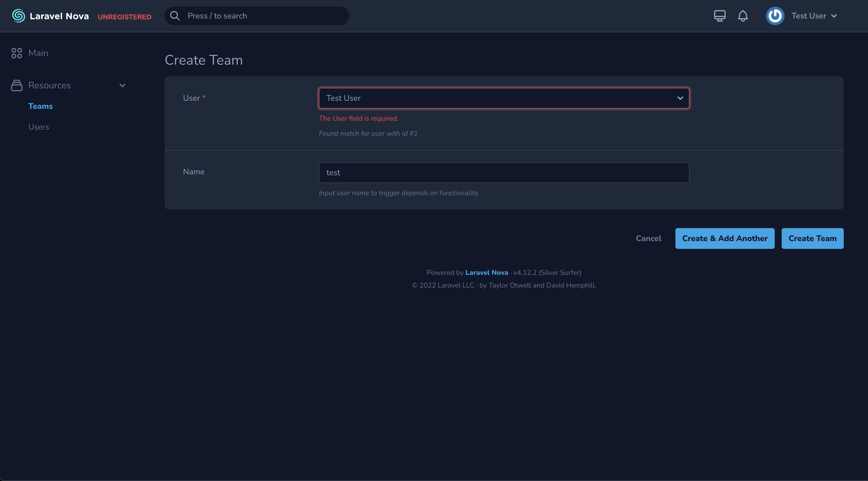The width and height of the screenshot is (868, 481).
Task: Open the Test User account dropdown
Action: click(814, 16)
